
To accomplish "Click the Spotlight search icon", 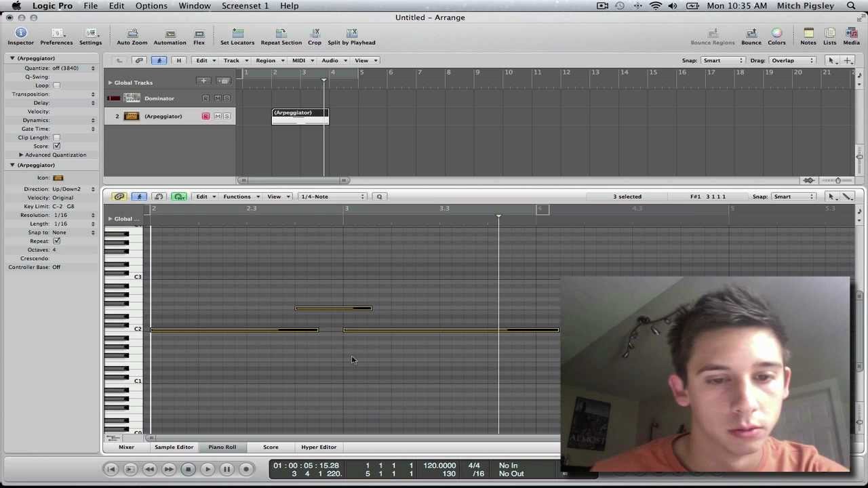I will point(851,6).
